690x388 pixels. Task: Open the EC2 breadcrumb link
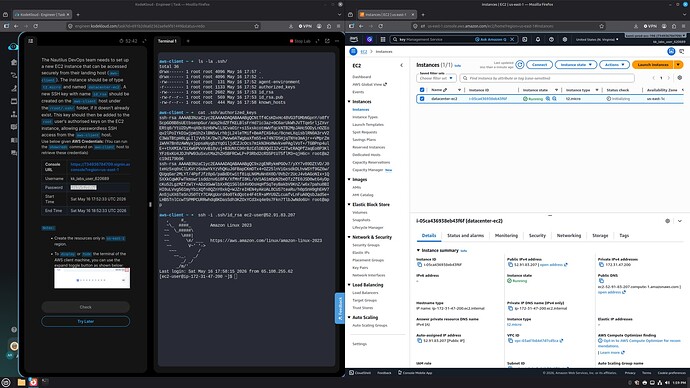point(364,51)
